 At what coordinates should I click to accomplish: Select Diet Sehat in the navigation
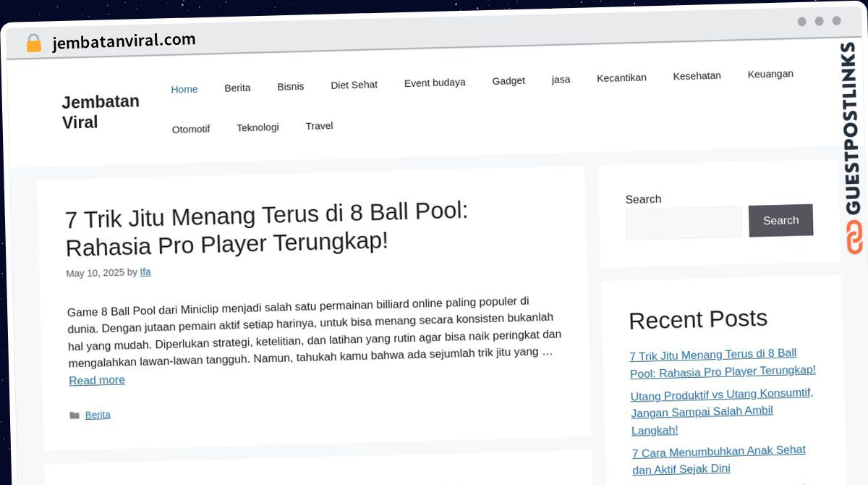coord(354,85)
